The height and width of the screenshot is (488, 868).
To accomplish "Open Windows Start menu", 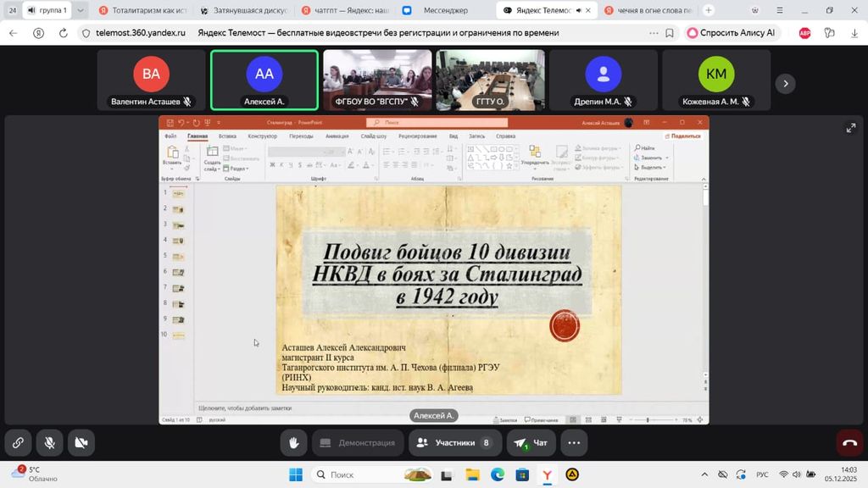I will pos(296,474).
